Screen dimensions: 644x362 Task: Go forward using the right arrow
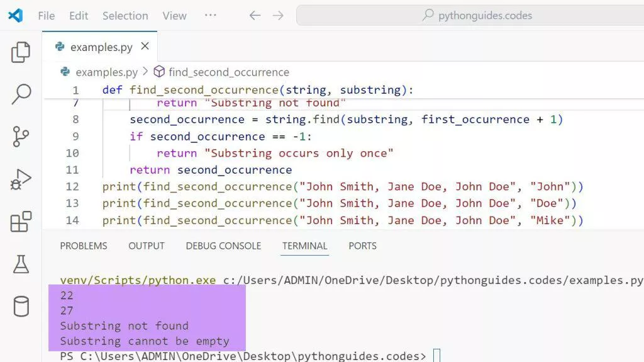click(x=278, y=16)
